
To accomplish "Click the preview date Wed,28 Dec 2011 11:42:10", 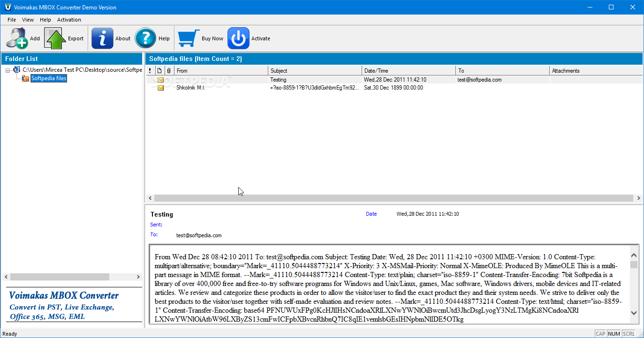I will pyautogui.click(x=428, y=214).
